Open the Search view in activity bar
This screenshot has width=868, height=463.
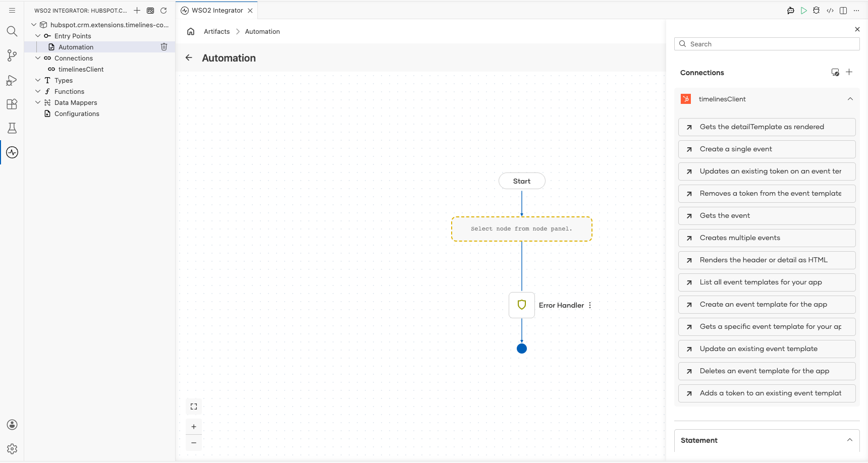coord(12,31)
